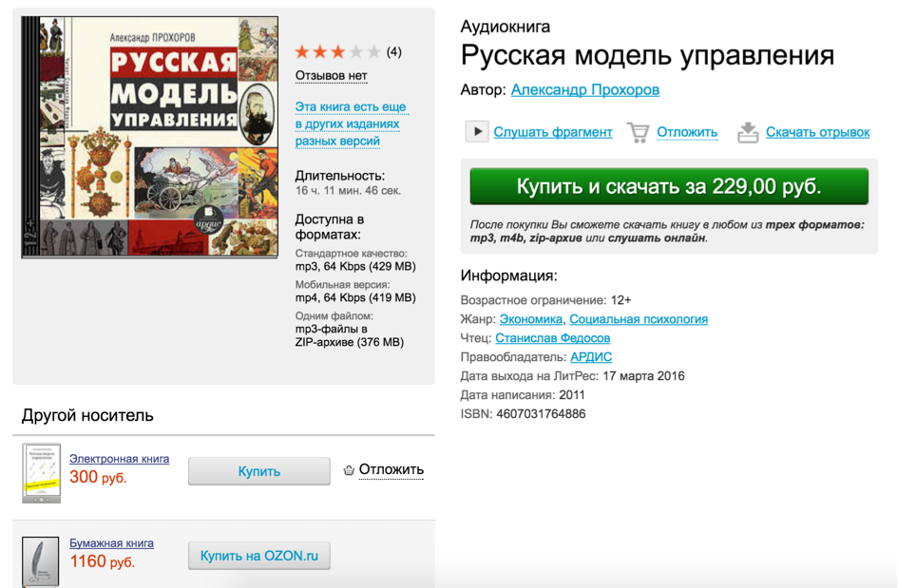Open reviews via Отзывов нет
Screen dimensions: 898x588
click(332, 73)
